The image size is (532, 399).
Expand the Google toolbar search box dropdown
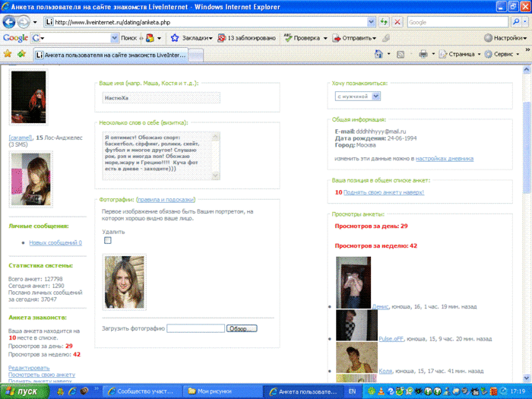114,38
